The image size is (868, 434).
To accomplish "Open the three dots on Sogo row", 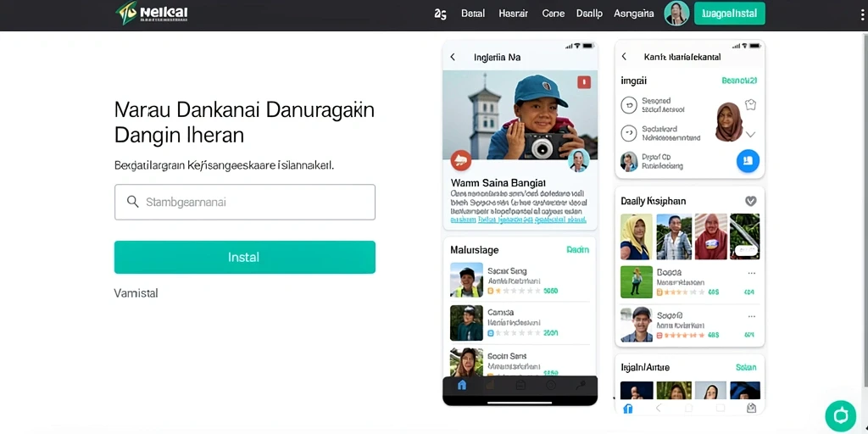I will (751, 316).
